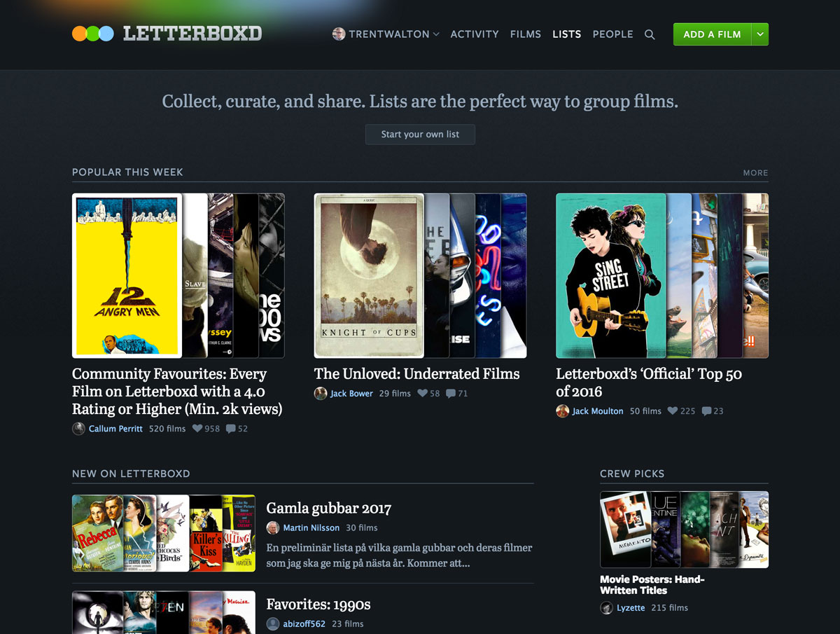Open the TRENTWALTON account dropdown menu

click(393, 34)
